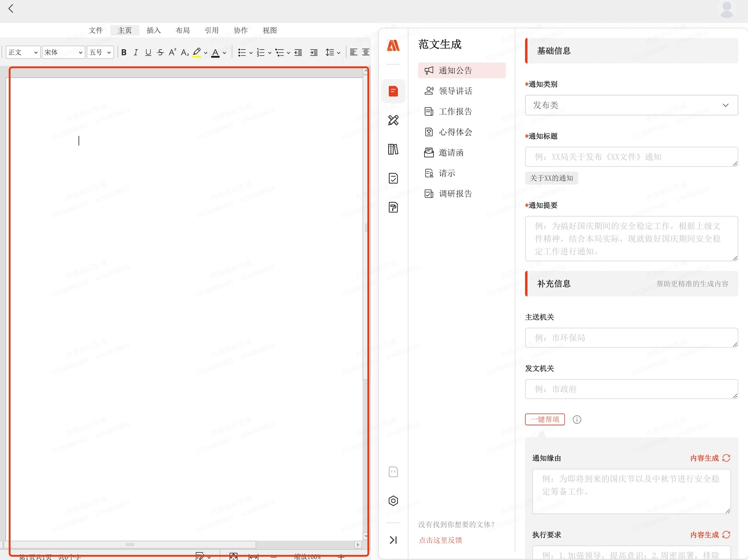Click the collapse sidebar arrow icon
Screen dimensions: 748x560
pos(393,540)
